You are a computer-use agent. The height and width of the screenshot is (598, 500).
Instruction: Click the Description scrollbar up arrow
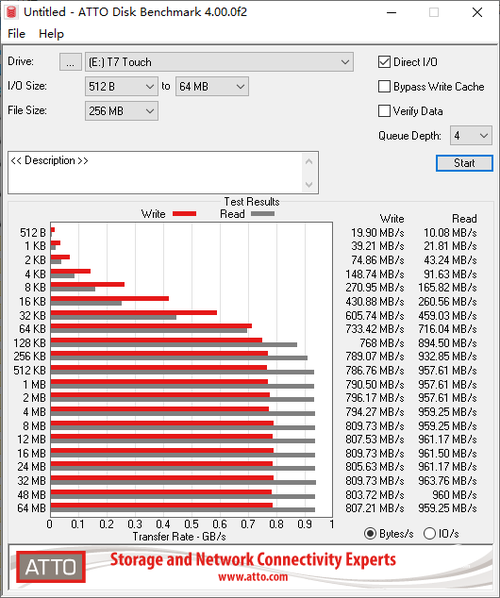click(309, 161)
